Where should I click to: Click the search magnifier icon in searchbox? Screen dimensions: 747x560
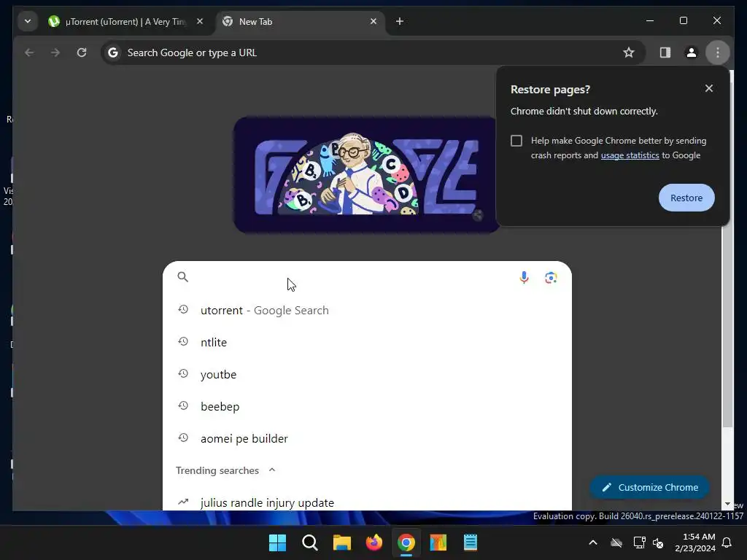(183, 277)
